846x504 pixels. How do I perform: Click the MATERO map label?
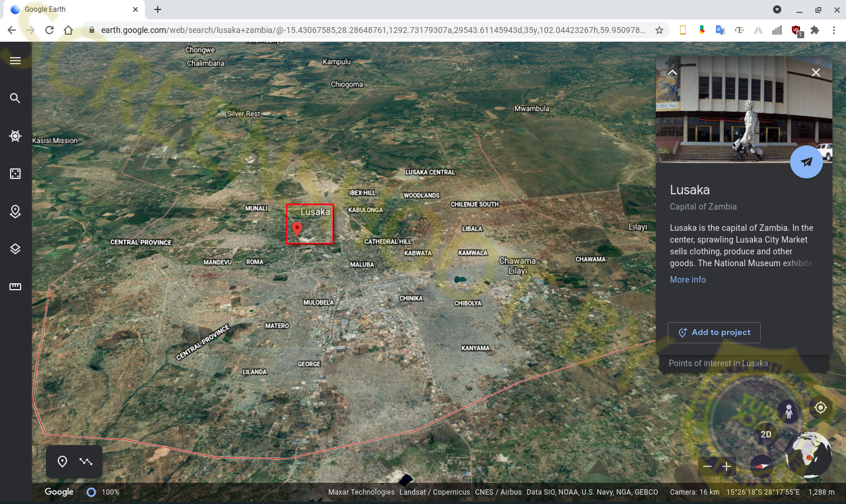pyautogui.click(x=277, y=326)
